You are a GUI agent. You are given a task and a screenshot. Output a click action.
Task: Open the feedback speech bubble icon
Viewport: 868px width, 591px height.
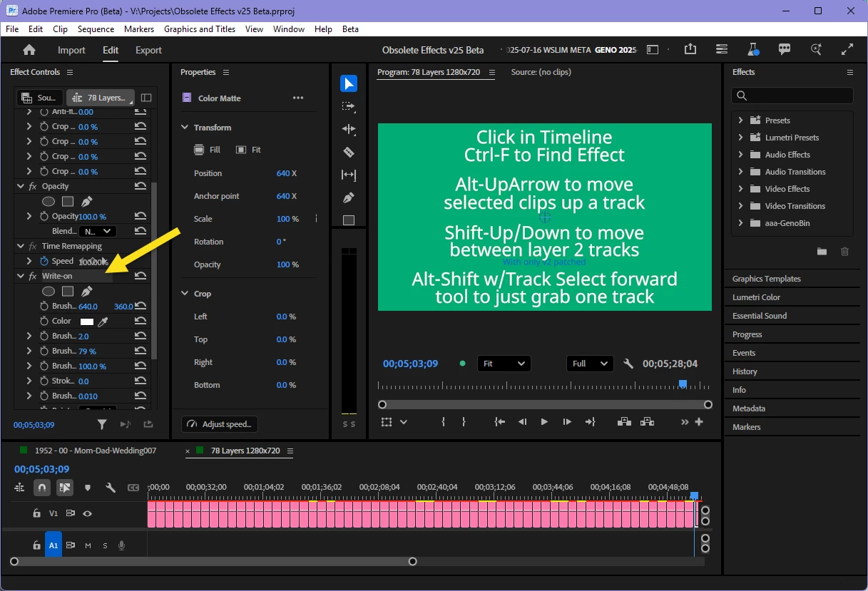tap(785, 49)
